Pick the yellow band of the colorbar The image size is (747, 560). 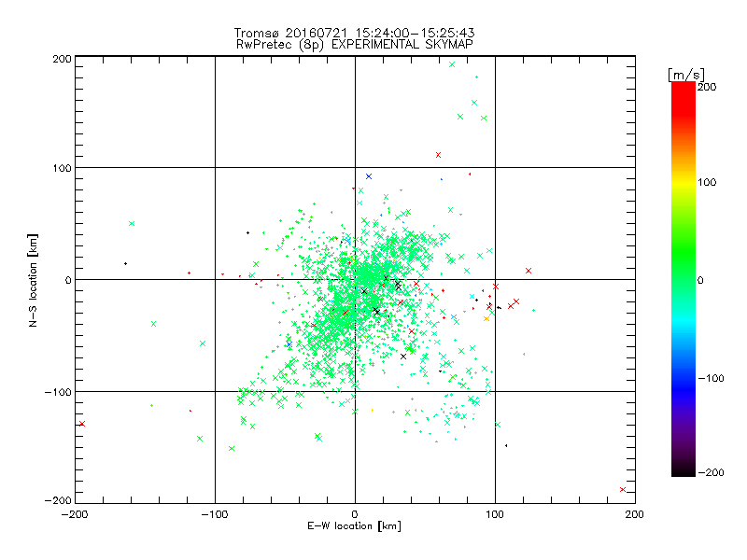tap(684, 182)
